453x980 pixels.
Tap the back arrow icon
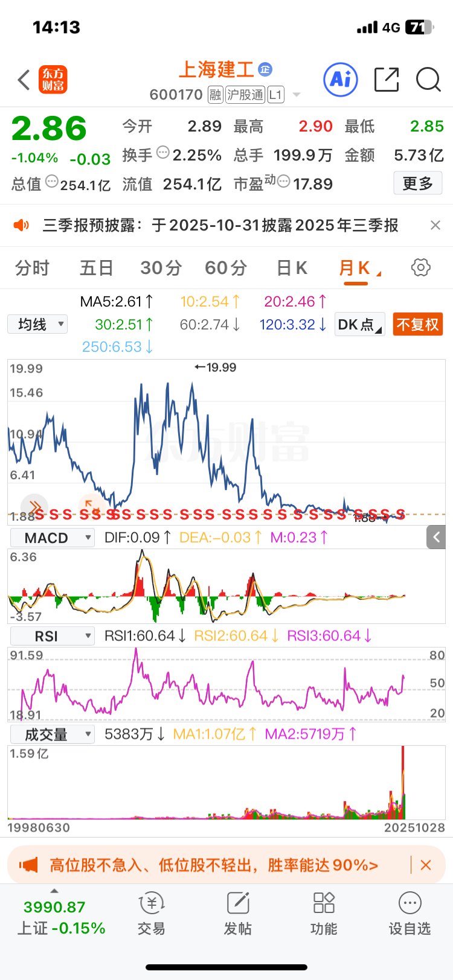[24, 80]
